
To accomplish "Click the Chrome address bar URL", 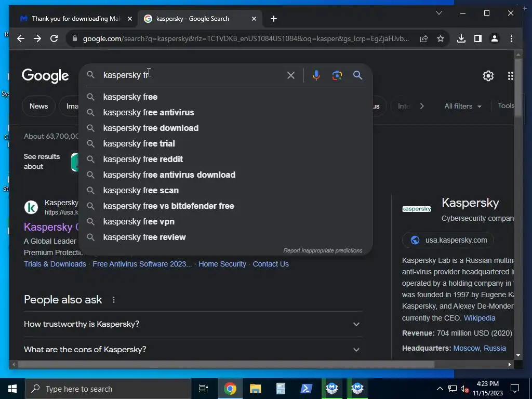I will (246, 38).
